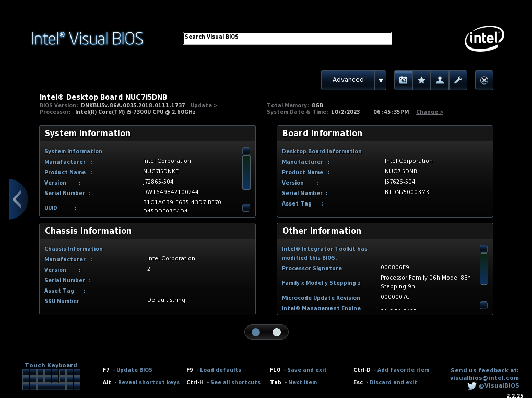Open the Advanced menu button
The height and width of the screenshot is (398, 532).
[348, 80]
